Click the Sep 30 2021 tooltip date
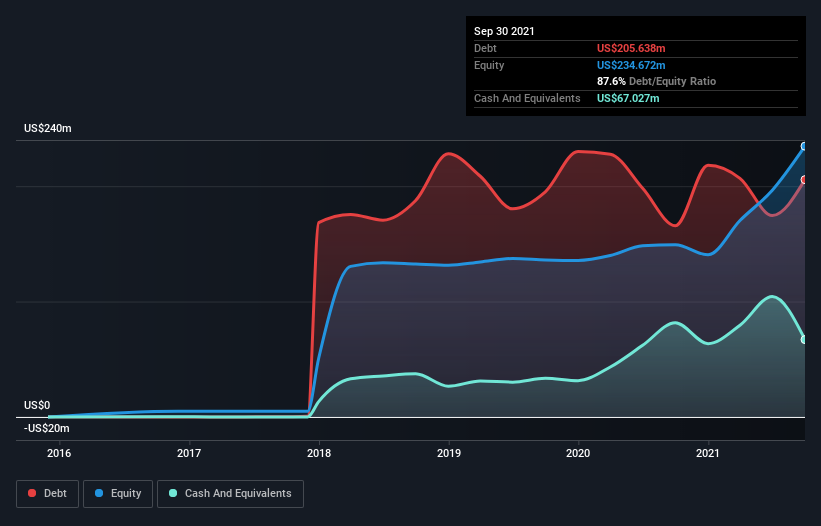This screenshot has width=821, height=526. point(504,31)
